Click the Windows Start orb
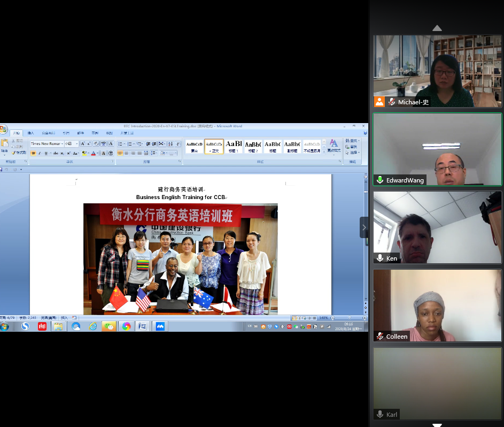The width and height of the screenshot is (504, 427). tap(4, 326)
